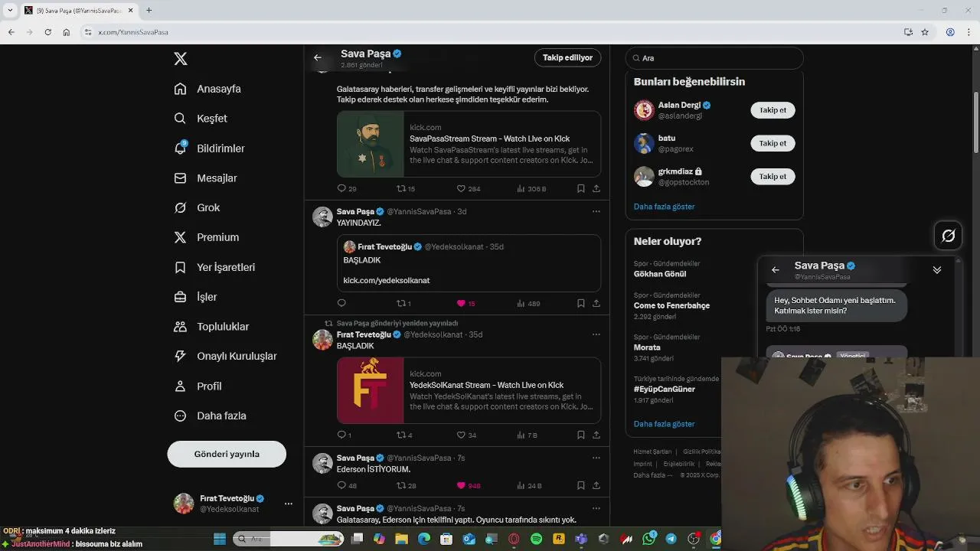Open Spotify from the taskbar

tap(537, 540)
